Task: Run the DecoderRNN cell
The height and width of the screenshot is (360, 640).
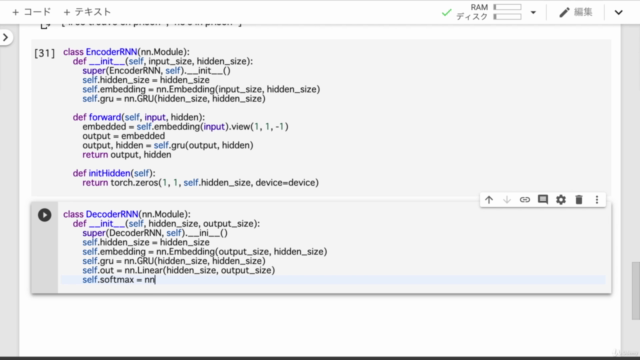Action: point(44,215)
